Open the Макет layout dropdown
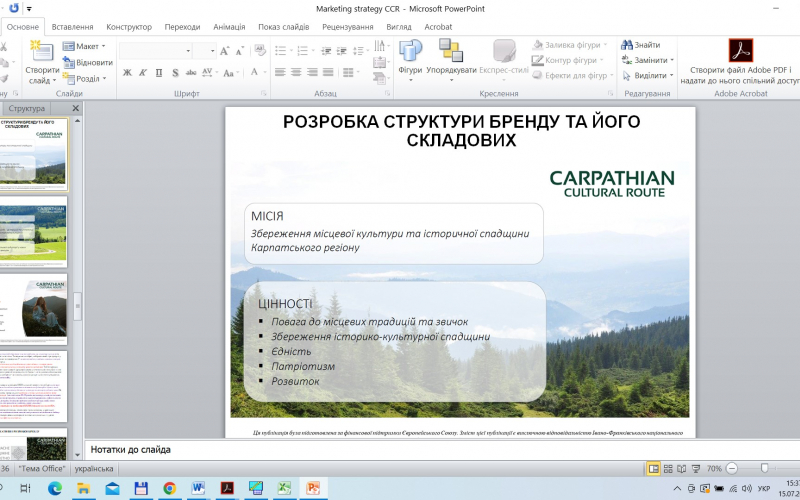Image resolution: width=800 pixels, height=500 pixels. (84, 46)
